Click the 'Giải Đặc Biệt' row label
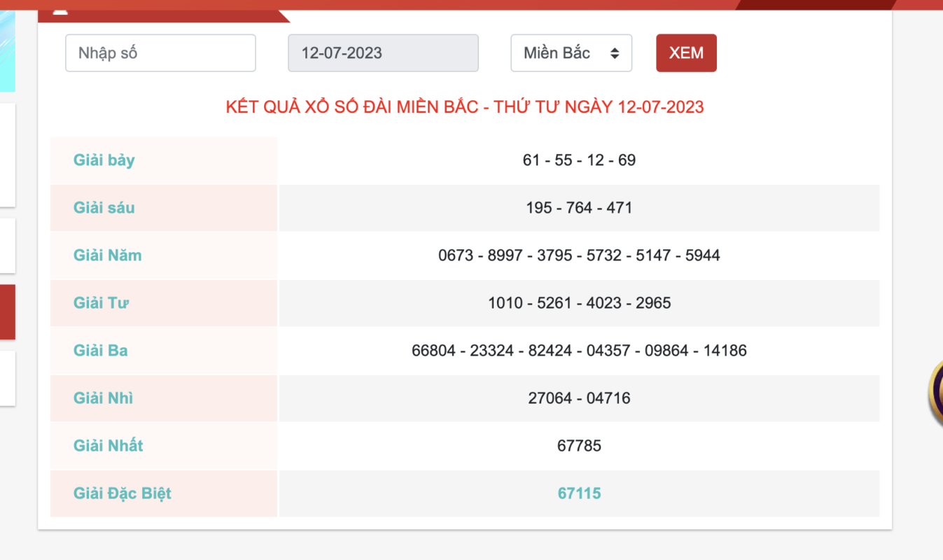 123,493
